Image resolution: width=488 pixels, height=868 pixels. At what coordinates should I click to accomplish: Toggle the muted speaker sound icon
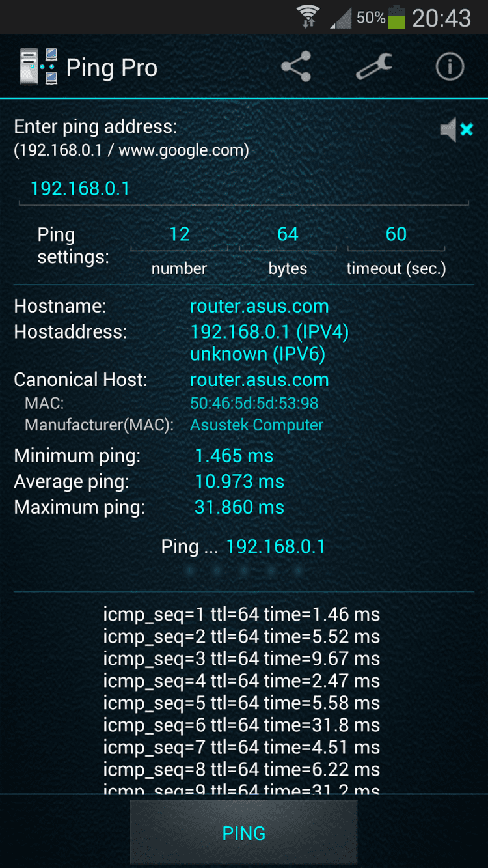(x=455, y=130)
